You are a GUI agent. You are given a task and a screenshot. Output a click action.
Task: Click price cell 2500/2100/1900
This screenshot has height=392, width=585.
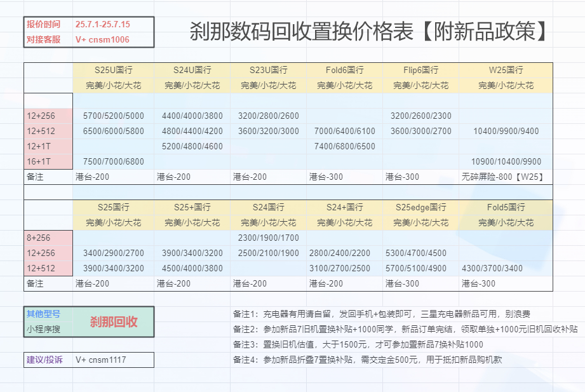(268, 253)
